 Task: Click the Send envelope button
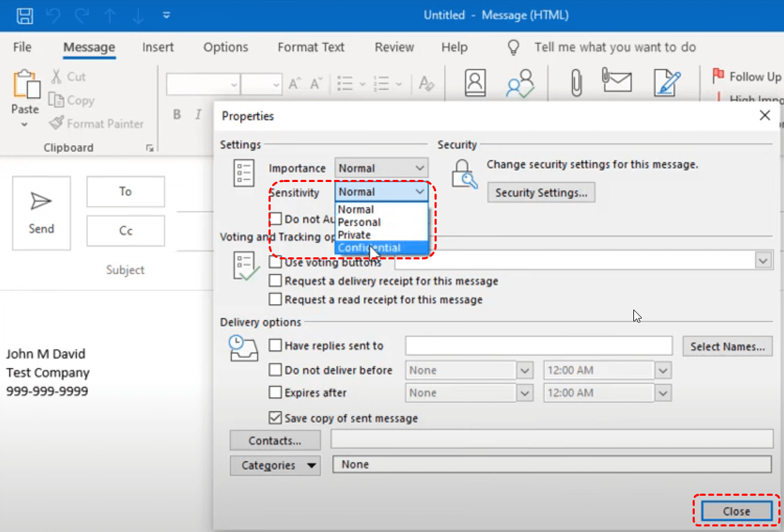pos(41,213)
